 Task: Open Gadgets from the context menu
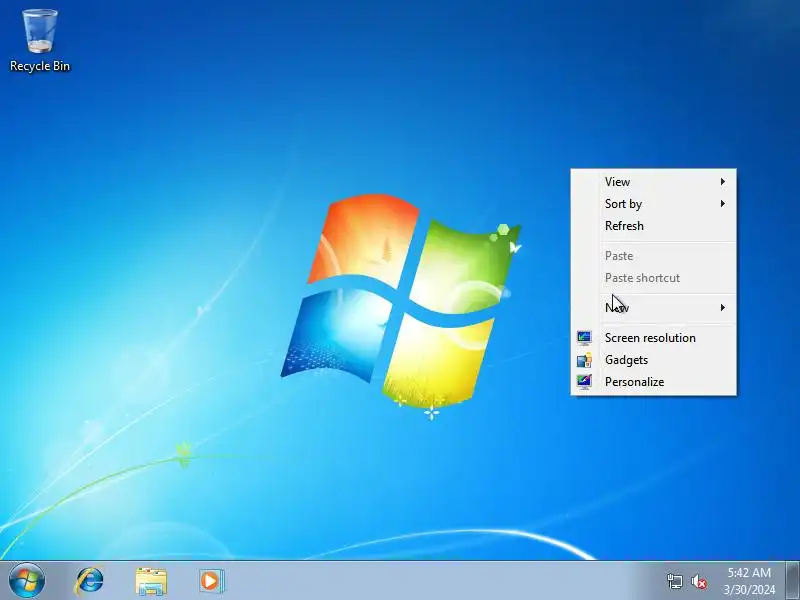(654, 360)
